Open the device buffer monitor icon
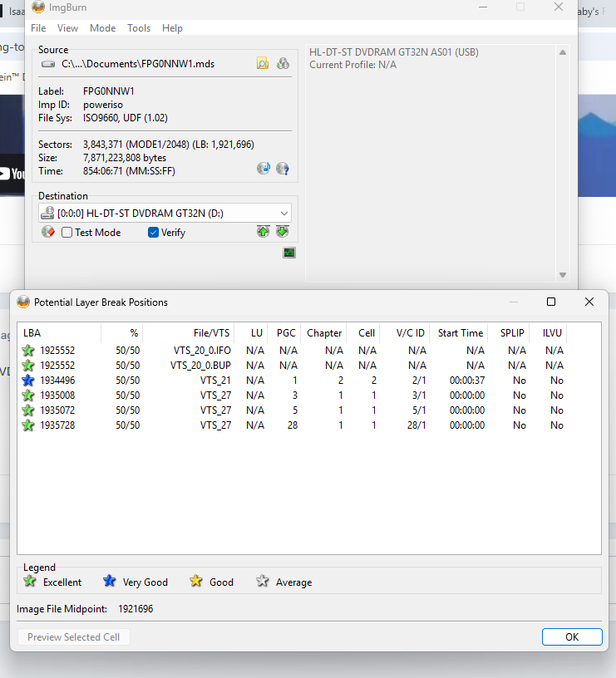The width and height of the screenshot is (616, 678). (x=289, y=253)
